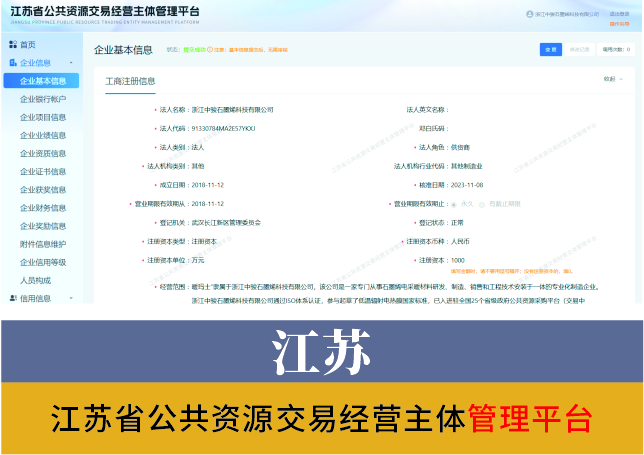
Task: Click the 调用次数: 0 button
Action: [x=616, y=50]
